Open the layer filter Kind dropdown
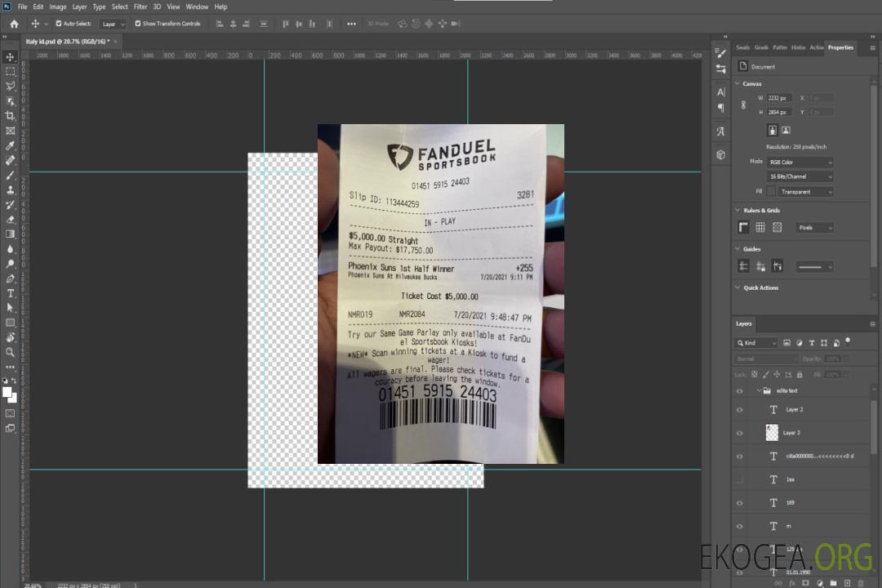 point(756,343)
